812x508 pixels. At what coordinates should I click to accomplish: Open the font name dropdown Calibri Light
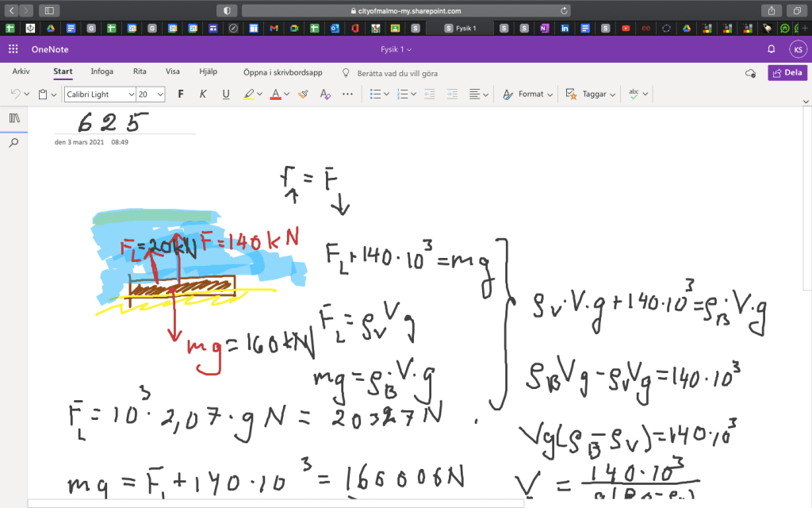point(99,94)
